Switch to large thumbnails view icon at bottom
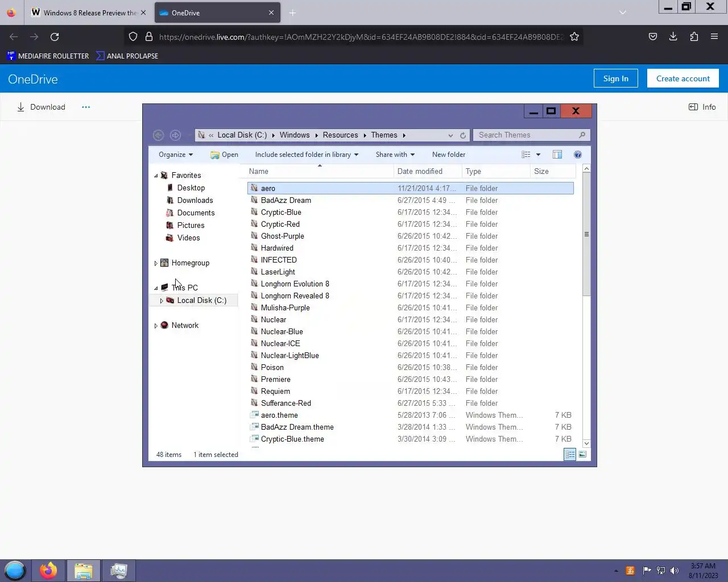Viewport: 728px width, 582px height. click(x=582, y=454)
